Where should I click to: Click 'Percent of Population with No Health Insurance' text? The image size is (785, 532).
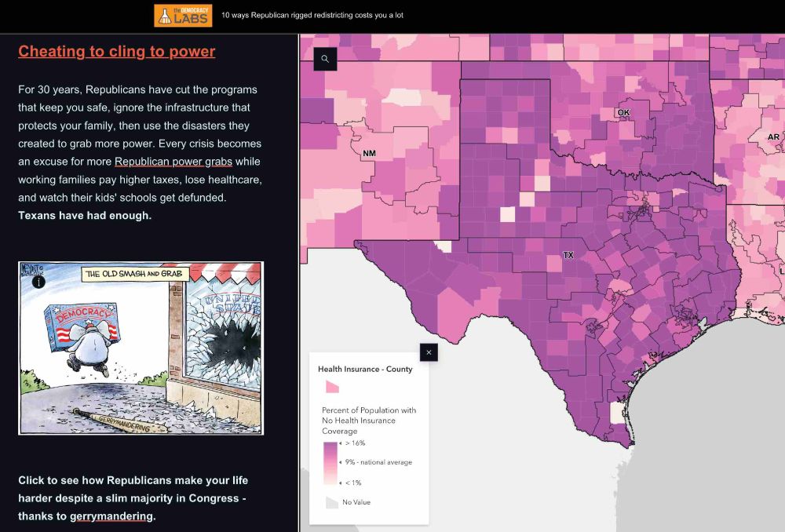click(x=369, y=421)
